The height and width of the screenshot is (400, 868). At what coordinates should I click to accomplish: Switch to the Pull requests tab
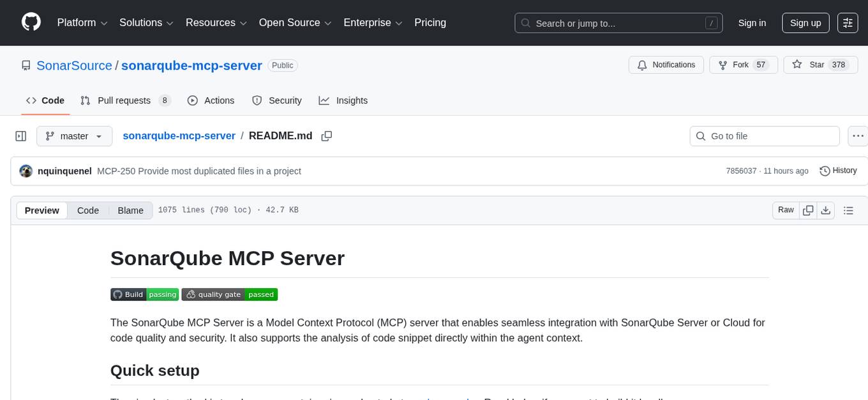click(125, 100)
